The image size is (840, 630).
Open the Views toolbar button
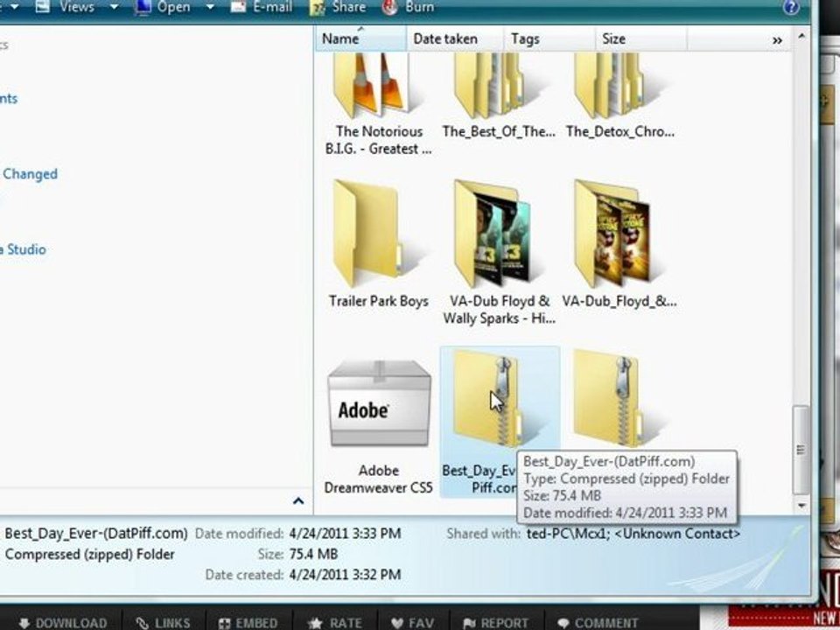[68, 7]
